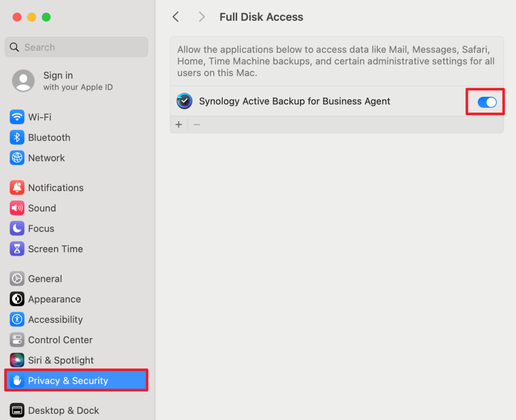Add an application with the plus button
The image size is (516, 420).
[x=179, y=125]
